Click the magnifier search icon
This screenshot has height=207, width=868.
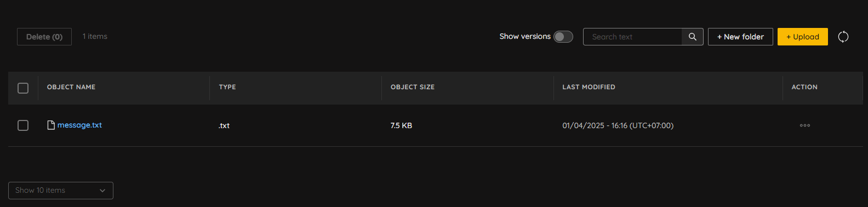click(693, 37)
